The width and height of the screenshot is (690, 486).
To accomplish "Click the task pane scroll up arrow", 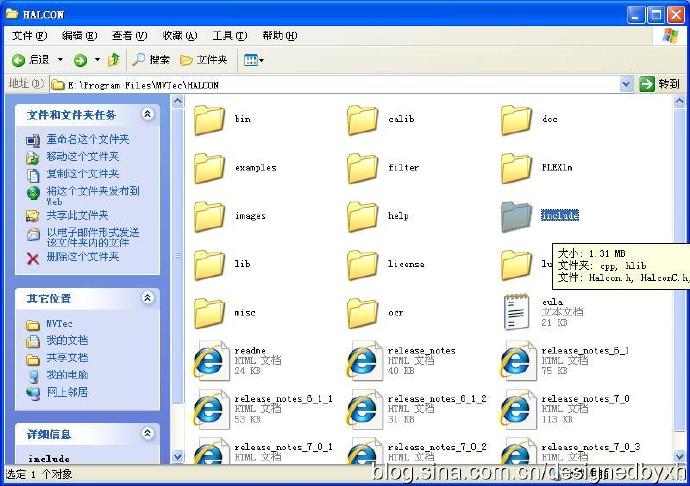I will (177, 102).
